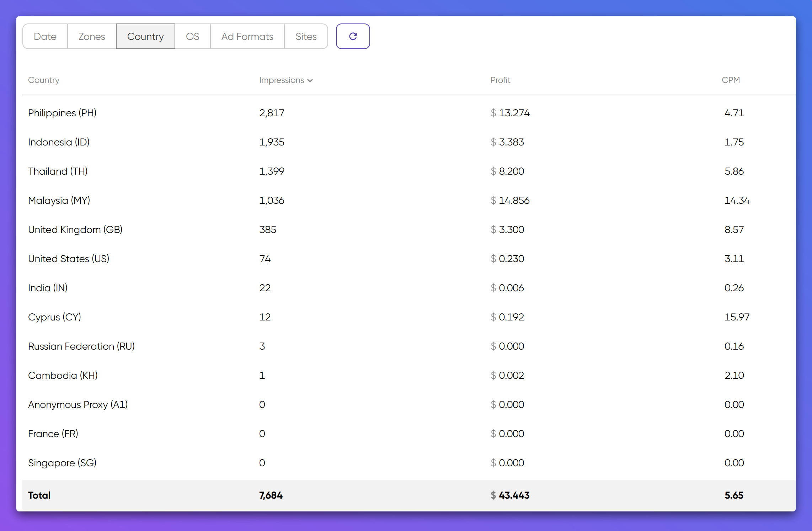Sort by the Profit column header
The image size is (812, 531).
[x=500, y=80]
